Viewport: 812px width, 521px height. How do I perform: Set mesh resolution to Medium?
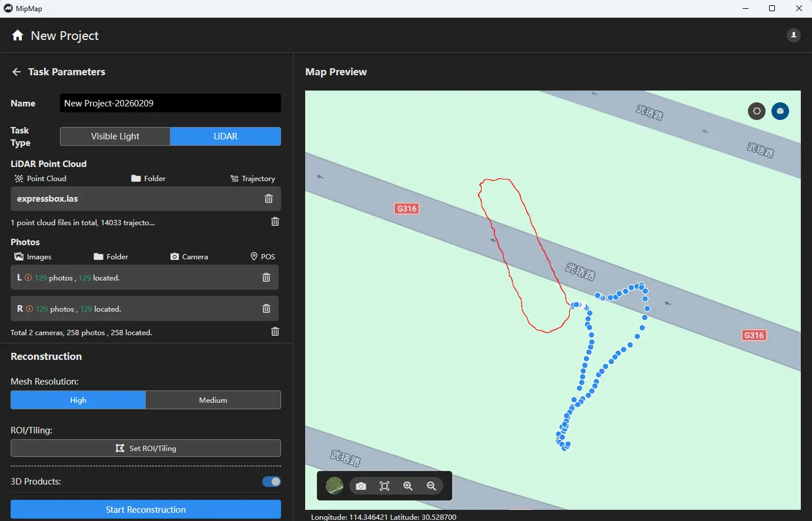pyautogui.click(x=213, y=400)
